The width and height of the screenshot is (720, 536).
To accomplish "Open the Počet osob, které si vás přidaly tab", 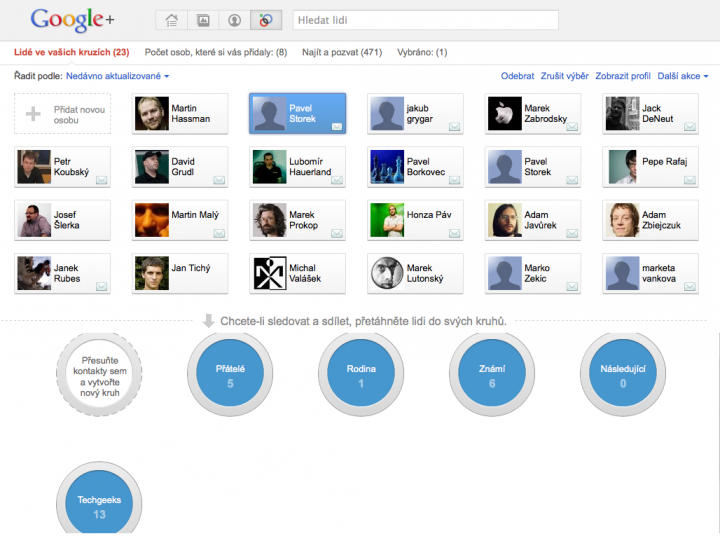I will tap(216, 52).
